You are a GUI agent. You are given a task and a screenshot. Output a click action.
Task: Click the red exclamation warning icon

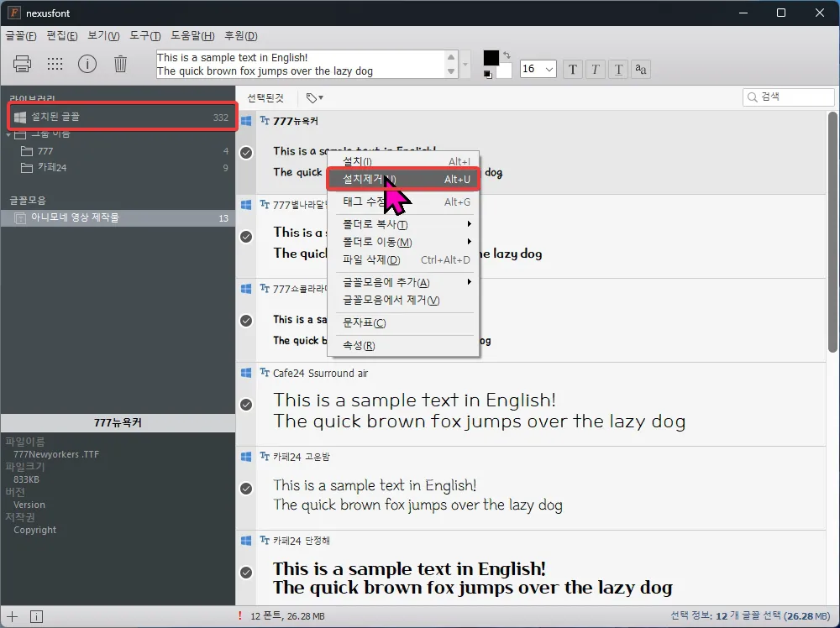(240, 615)
